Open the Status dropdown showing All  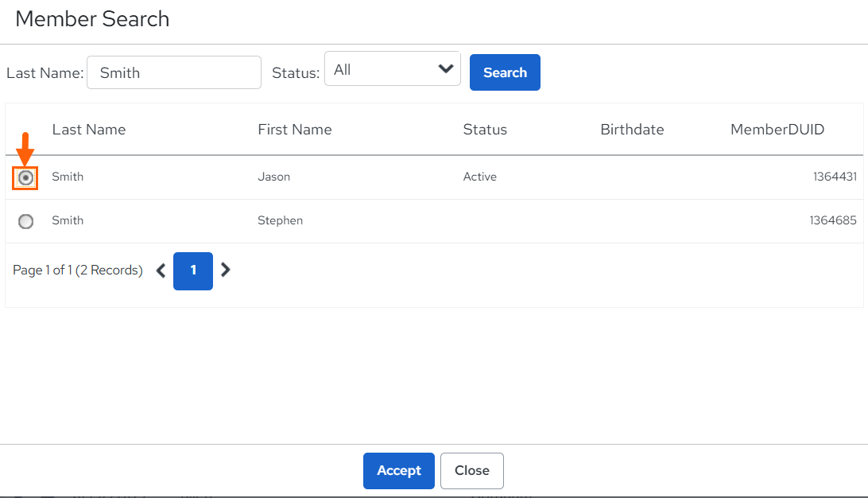click(x=393, y=68)
